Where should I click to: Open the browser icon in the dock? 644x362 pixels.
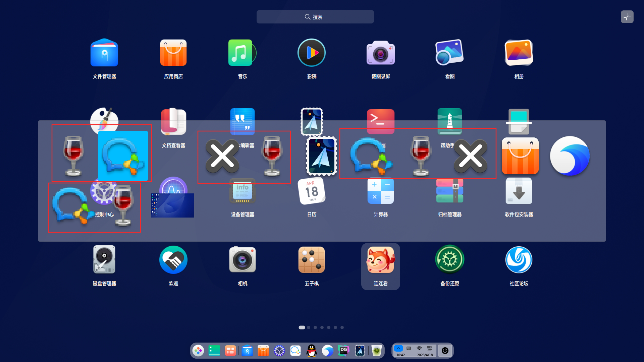(x=328, y=351)
